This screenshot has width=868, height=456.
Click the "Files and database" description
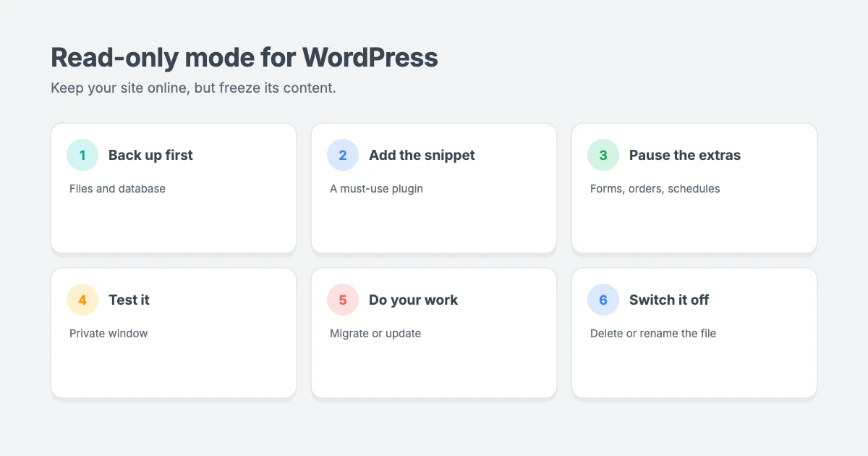(117, 189)
